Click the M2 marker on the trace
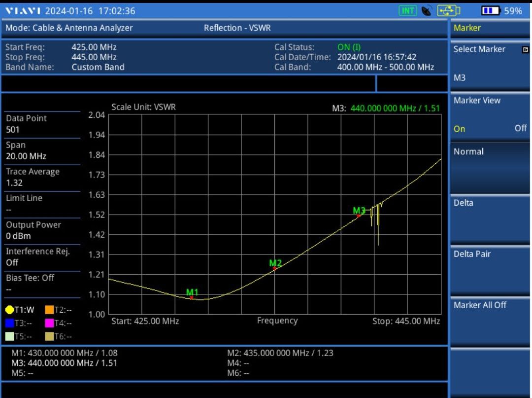The image size is (532, 398). [275, 268]
